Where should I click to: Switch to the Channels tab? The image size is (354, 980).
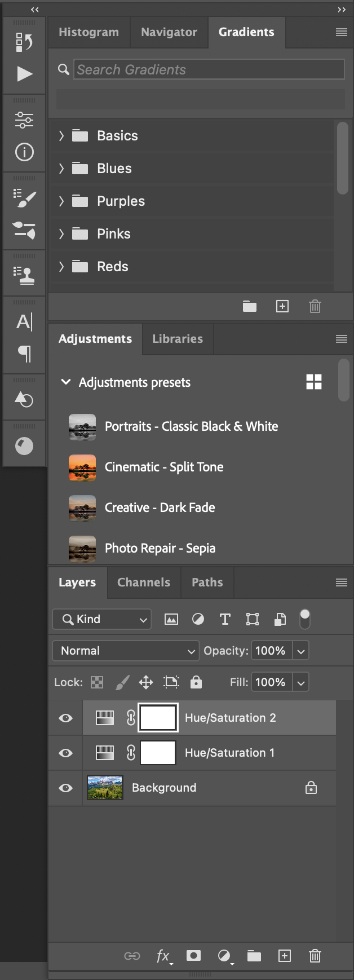pos(143,582)
